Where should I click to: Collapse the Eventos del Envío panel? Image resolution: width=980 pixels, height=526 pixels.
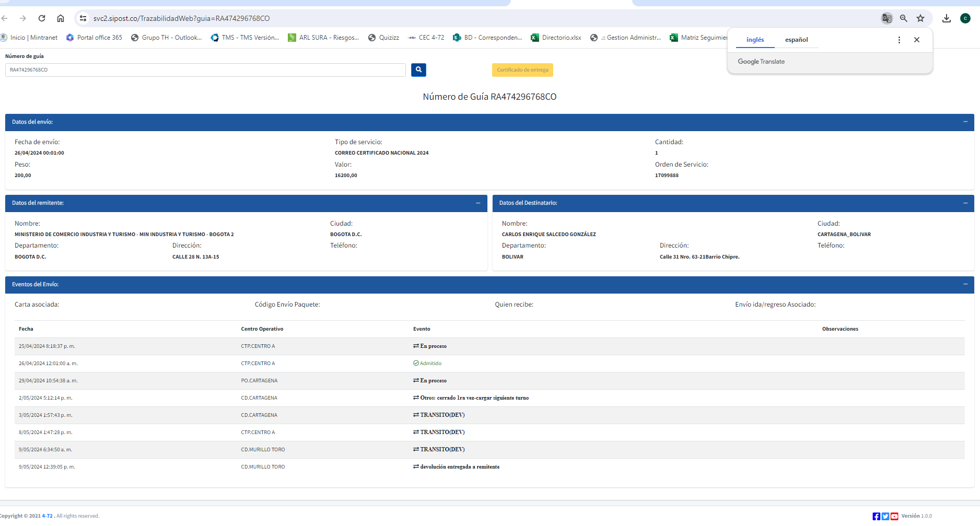click(965, 284)
